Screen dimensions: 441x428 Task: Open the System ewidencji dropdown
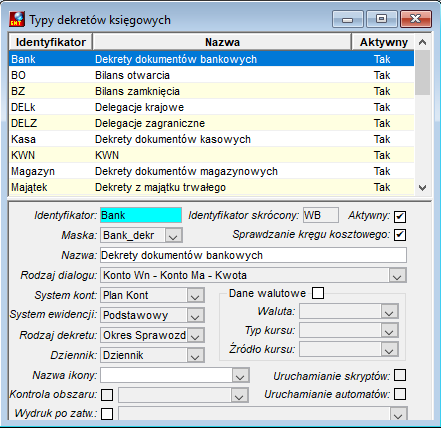point(195,315)
